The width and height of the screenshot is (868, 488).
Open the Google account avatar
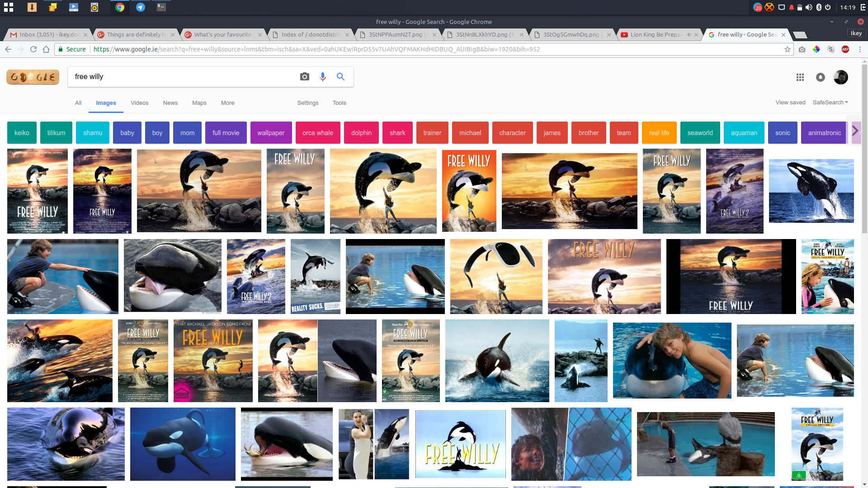coord(841,77)
